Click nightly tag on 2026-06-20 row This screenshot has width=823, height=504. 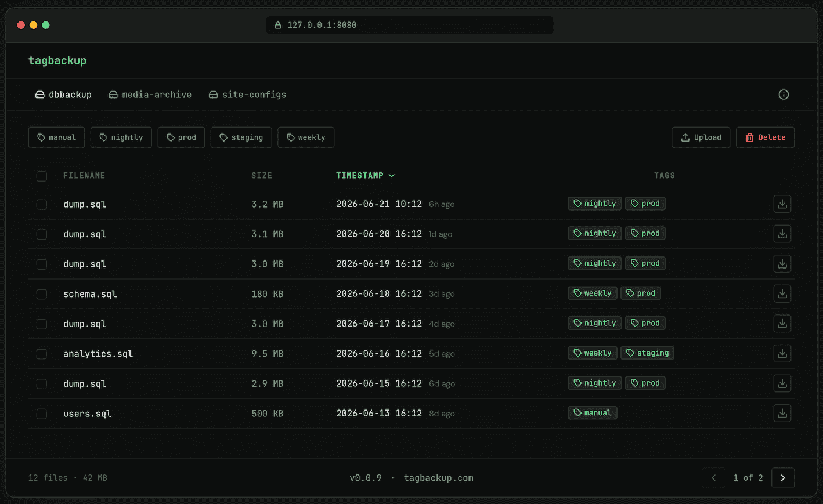[x=595, y=233]
